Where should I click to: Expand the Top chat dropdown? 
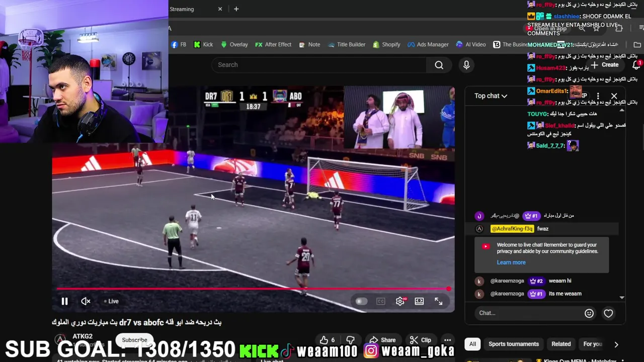tap(491, 96)
